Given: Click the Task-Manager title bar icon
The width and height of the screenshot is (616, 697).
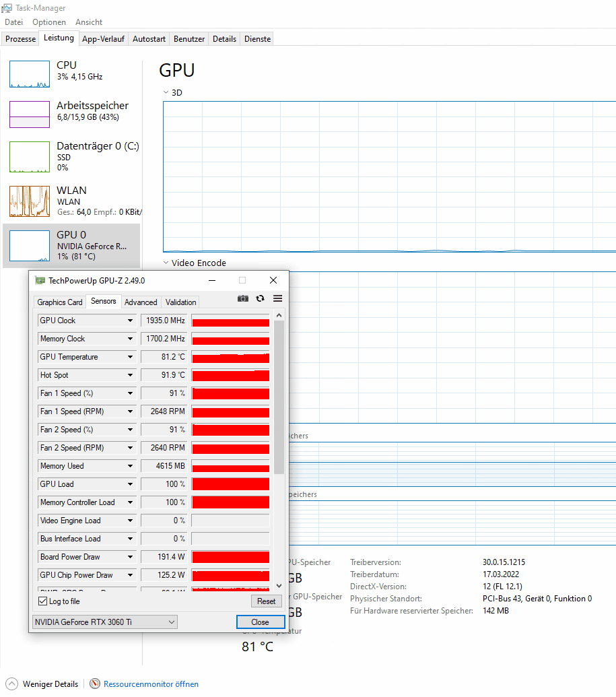Looking at the screenshot, I should 7,8.
